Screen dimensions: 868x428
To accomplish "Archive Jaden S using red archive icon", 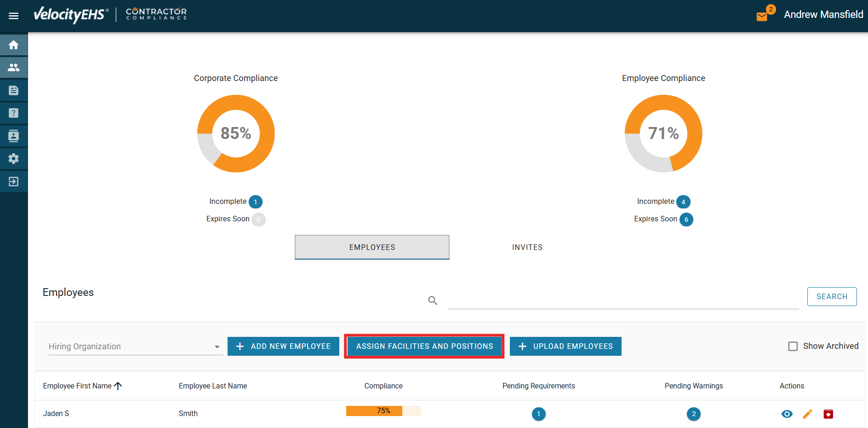I will [x=828, y=414].
